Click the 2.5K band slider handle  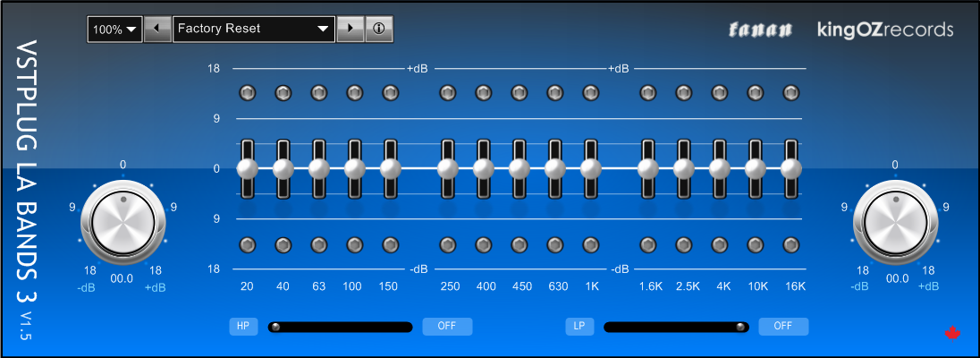[x=684, y=168]
